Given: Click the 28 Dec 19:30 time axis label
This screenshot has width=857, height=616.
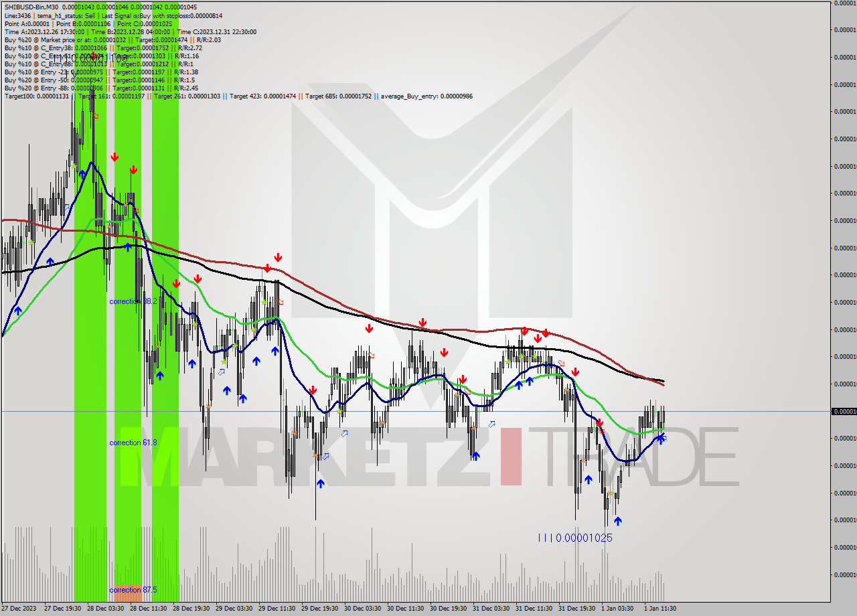Looking at the screenshot, I should (191, 608).
